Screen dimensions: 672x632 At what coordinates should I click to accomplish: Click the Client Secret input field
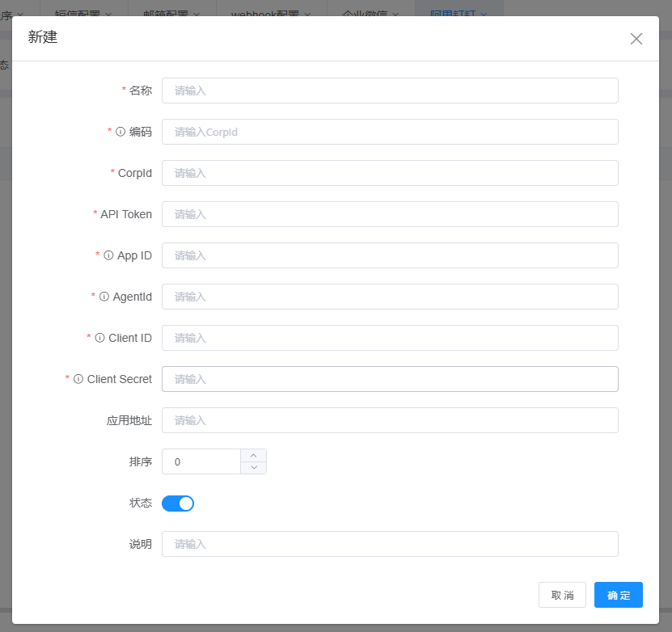[x=390, y=379]
